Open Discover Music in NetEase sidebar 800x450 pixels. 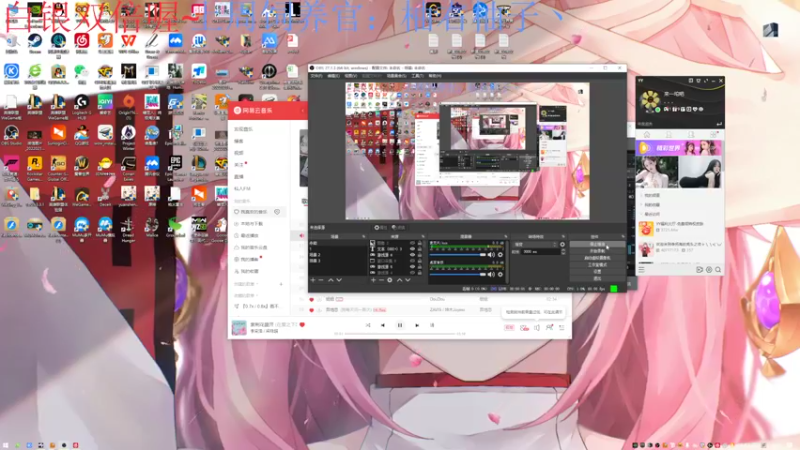click(x=243, y=129)
